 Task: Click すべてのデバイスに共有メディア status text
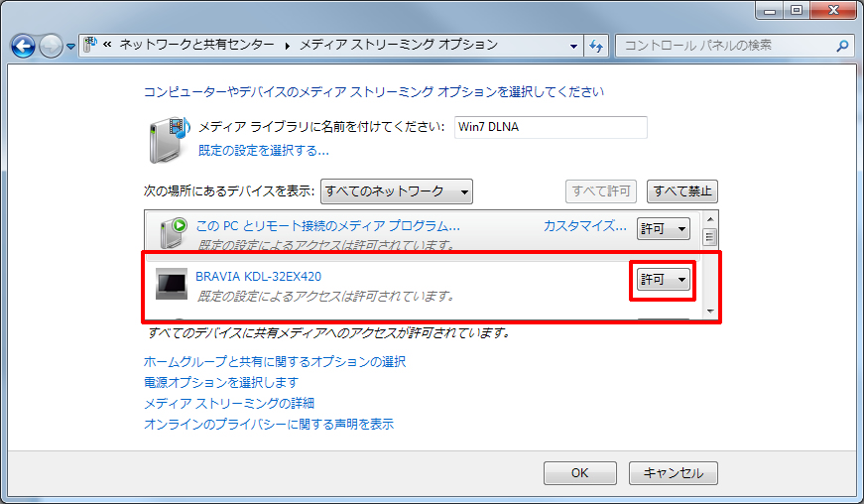coord(329,332)
